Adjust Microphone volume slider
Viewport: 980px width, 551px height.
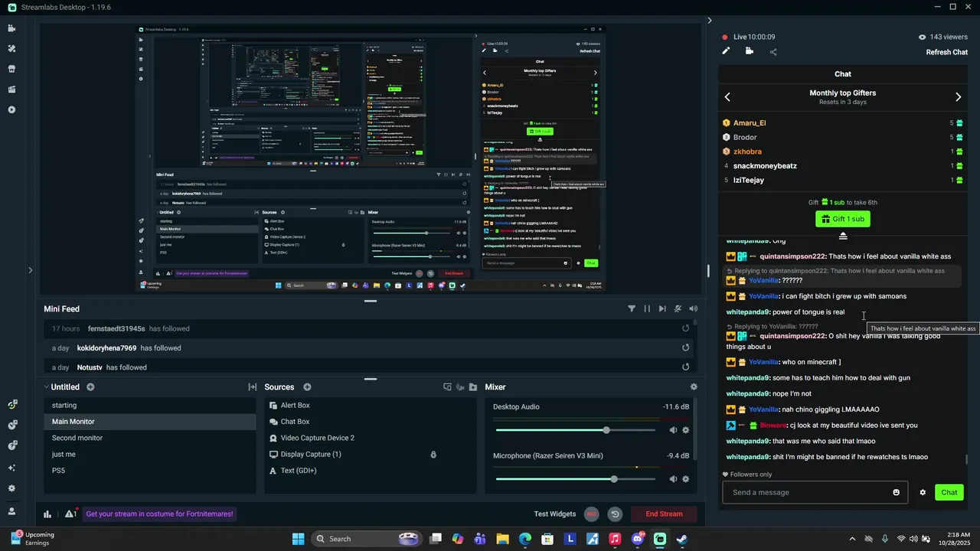614,479
